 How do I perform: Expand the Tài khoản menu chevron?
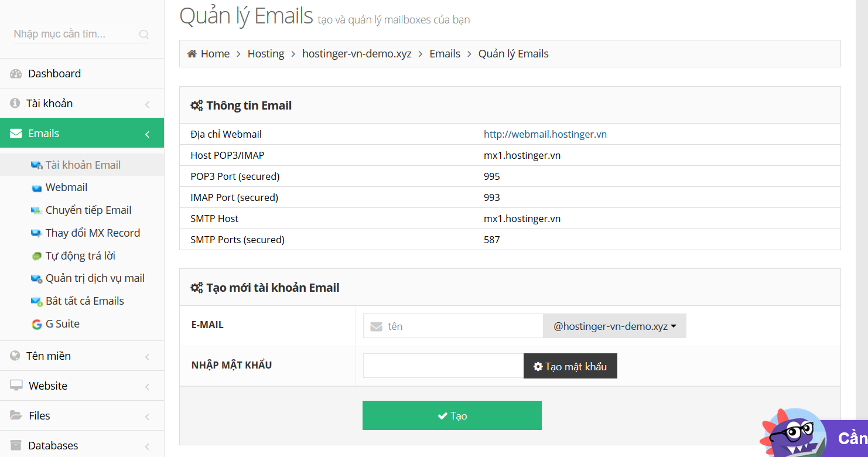(147, 104)
